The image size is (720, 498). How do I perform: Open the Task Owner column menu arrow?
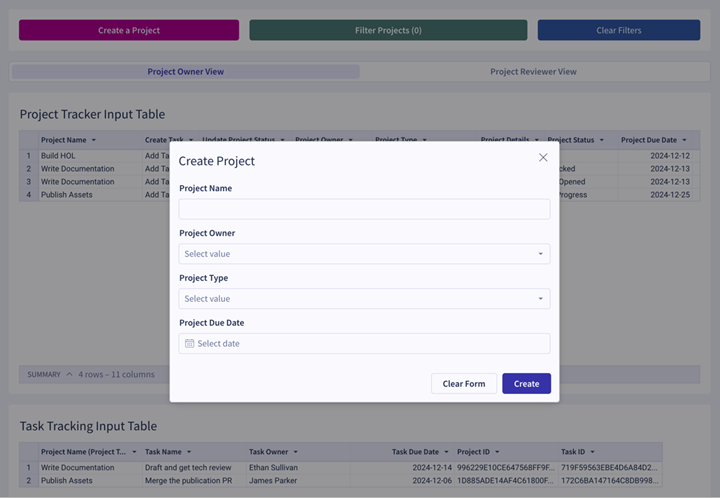(x=295, y=452)
